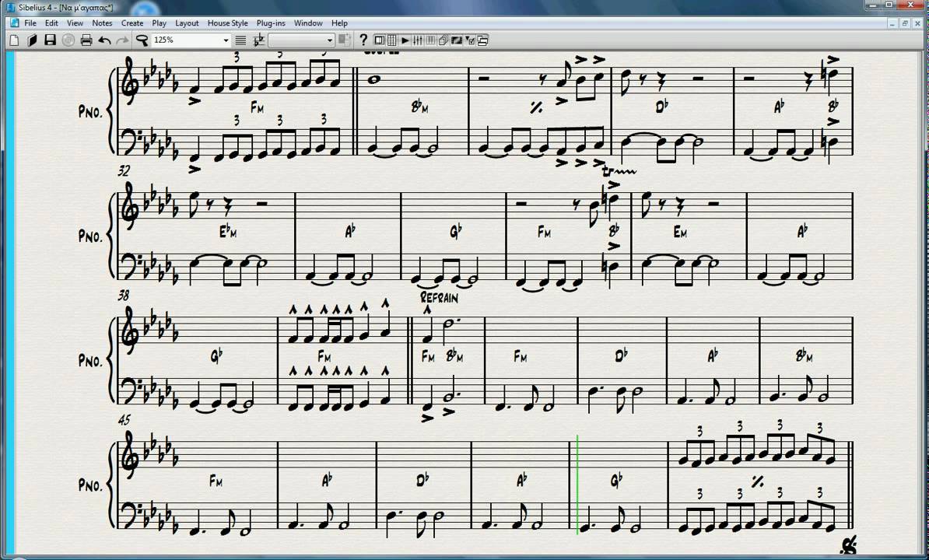Toggle the transposing score icon
This screenshot has width=929, height=560.
(x=259, y=40)
